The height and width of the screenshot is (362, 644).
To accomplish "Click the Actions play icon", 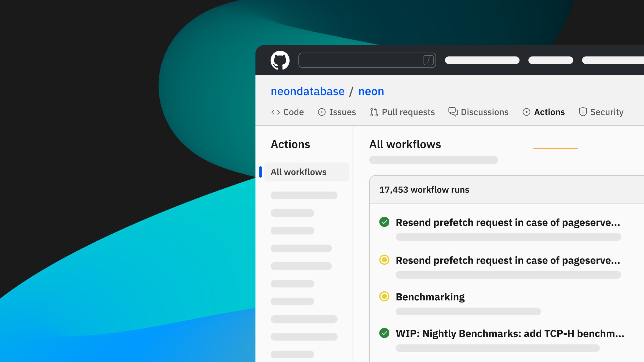I will (526, 112).
